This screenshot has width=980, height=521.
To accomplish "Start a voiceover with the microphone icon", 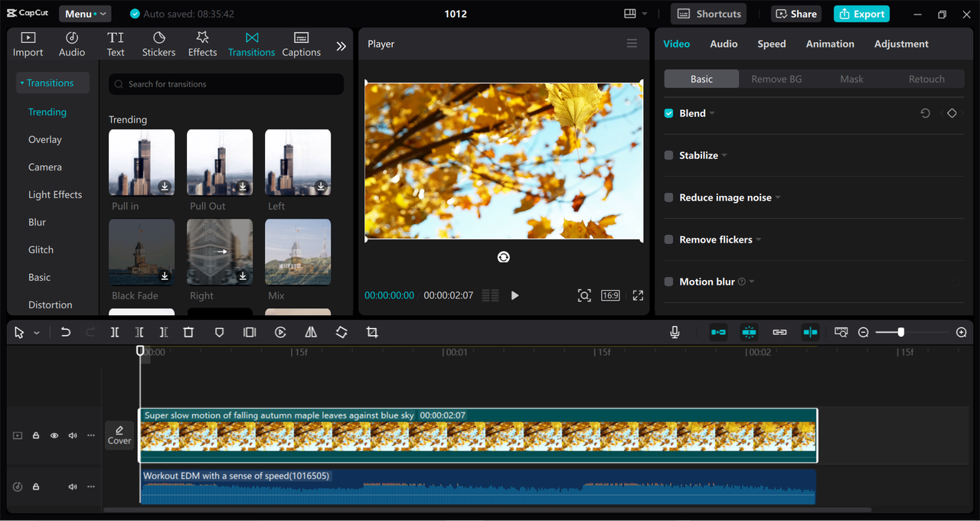I will click(675, 332).
